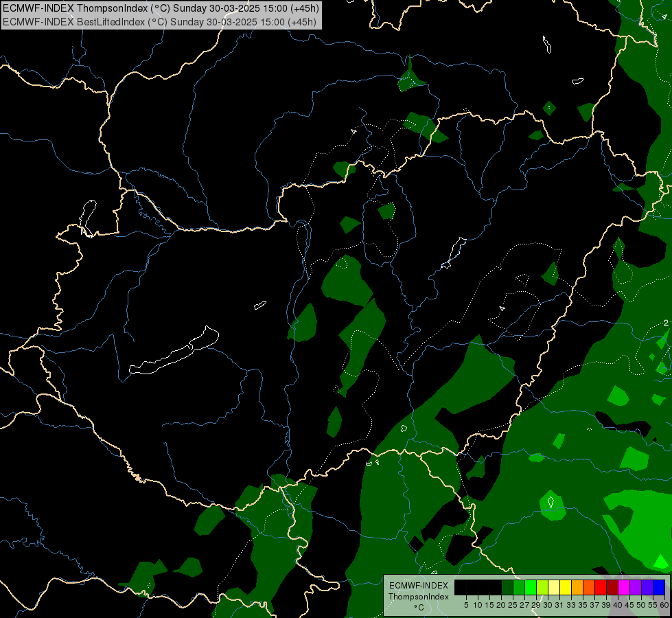Screen dimensions: 672x618
Task: Click the BestLiftedIndex title line at top
Action: [x=159, y=21]
